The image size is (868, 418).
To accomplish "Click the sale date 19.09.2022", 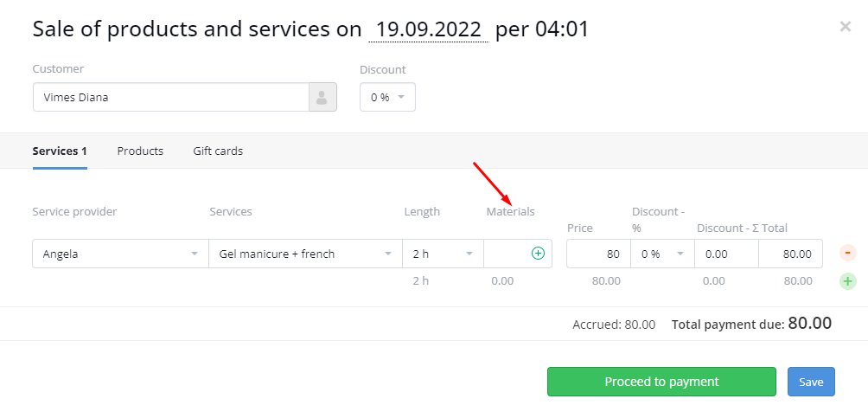I will [429, 29].
